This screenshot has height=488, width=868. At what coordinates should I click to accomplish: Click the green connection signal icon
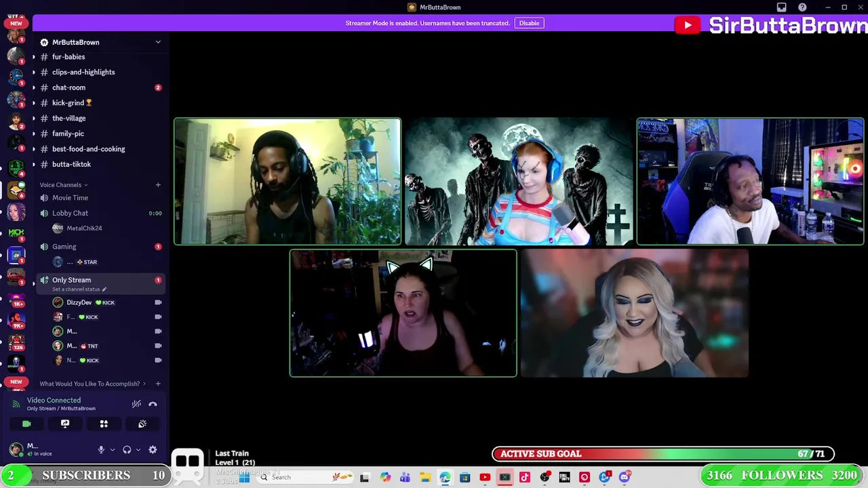(x=16, y=404)
